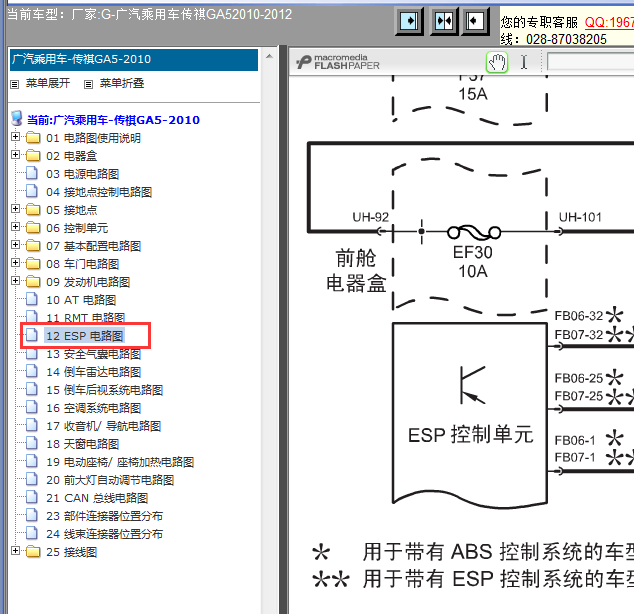Click the EF30 10A fuse symbol
Image resolution: width=634 pixels, height=614 pixels.
point(473,232)
